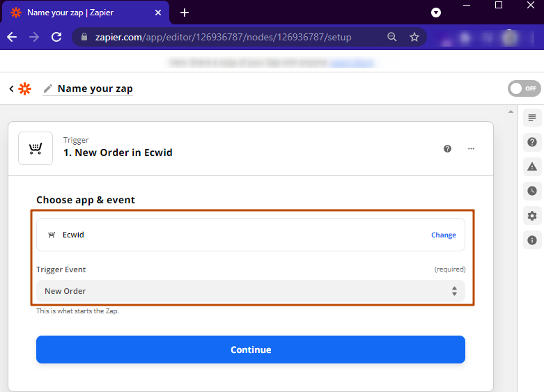Open the zap history clock icon
The image size is (544, 392).
[x=532, y=191]
